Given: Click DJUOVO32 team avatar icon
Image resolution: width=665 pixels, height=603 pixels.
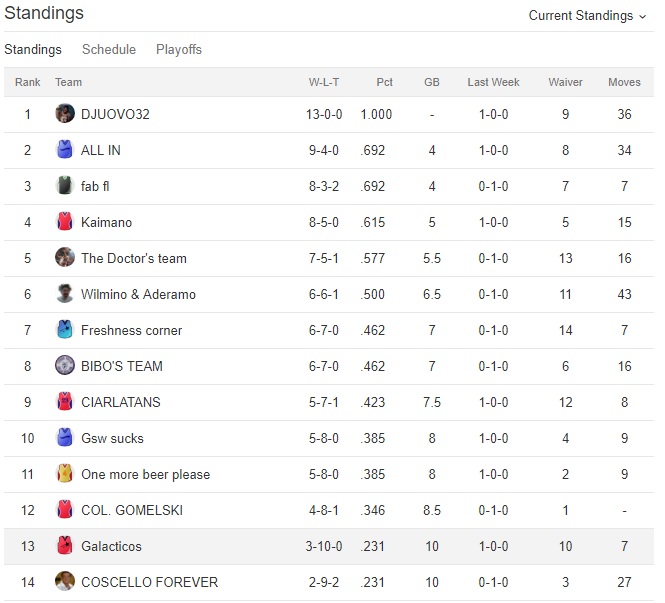Looking at the screenshot, I should pos(65,114).
